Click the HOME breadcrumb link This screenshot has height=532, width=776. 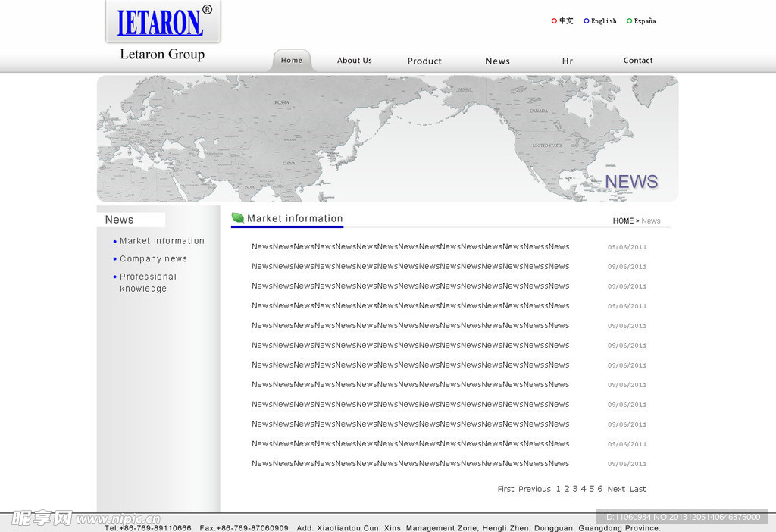(623, 221)
